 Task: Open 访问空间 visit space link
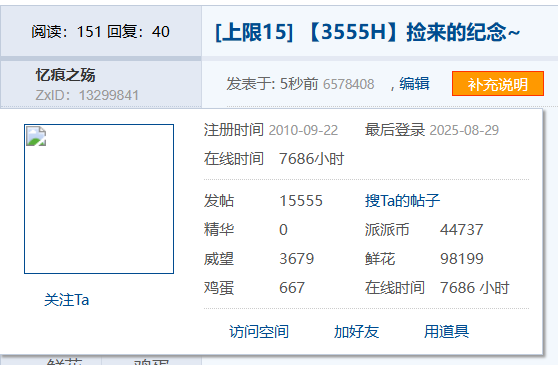coord(259,332)
